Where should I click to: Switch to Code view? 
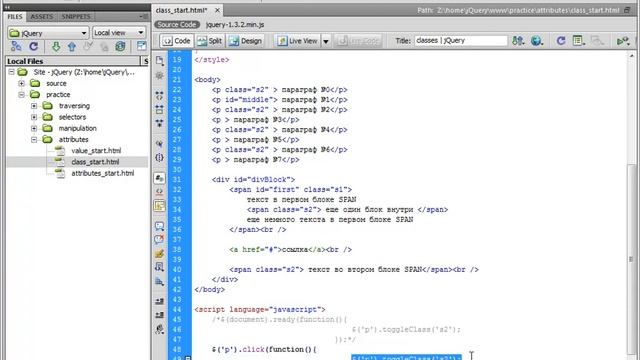(x=177, y=41)
